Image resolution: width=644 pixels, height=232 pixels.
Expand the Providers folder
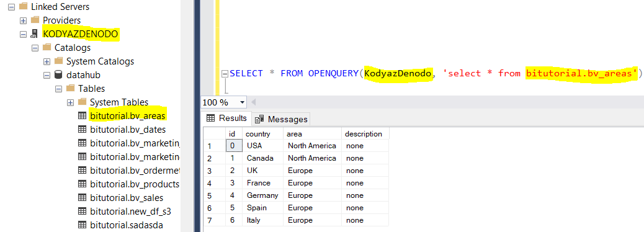coord(23,20)
